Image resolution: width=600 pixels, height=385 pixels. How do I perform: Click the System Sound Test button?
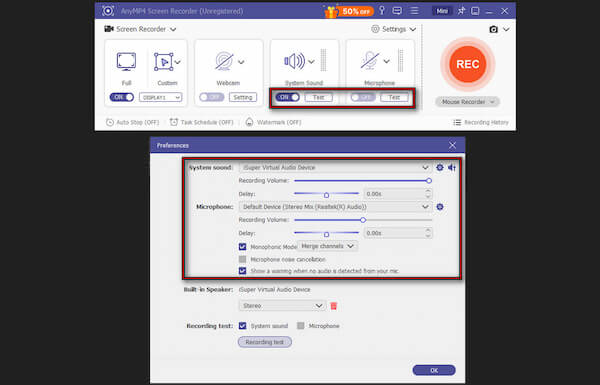(318, 97)
